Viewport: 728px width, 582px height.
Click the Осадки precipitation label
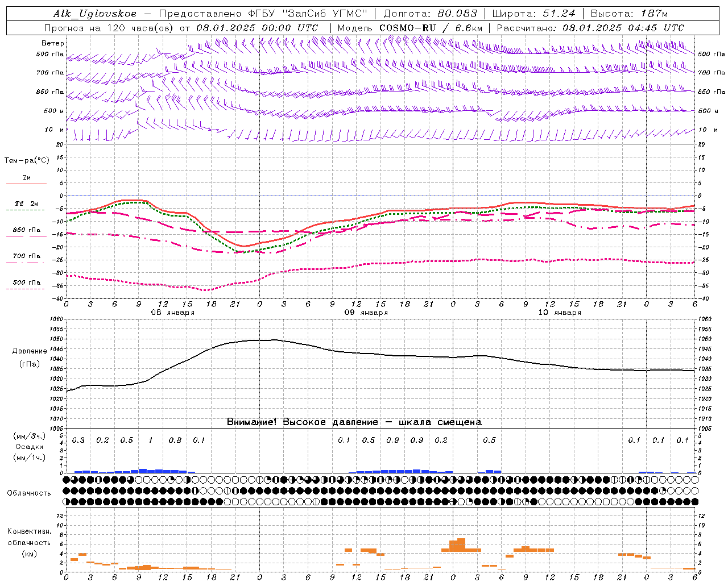(30, 447)
